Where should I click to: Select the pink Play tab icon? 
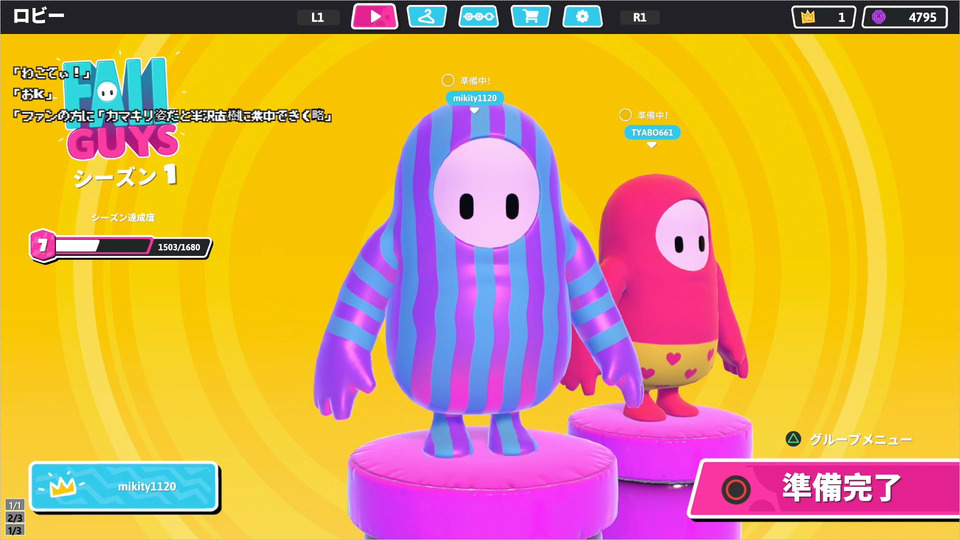[x=375, y=17]
